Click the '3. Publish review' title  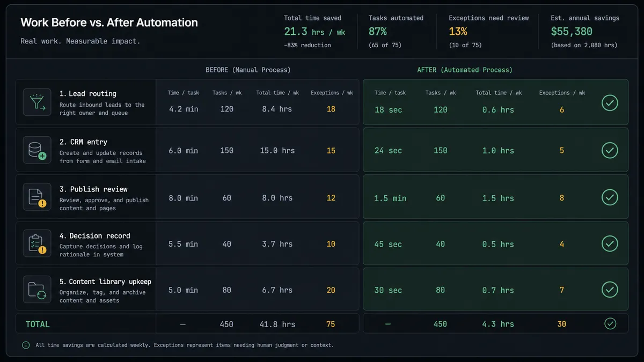click(93, 189)
